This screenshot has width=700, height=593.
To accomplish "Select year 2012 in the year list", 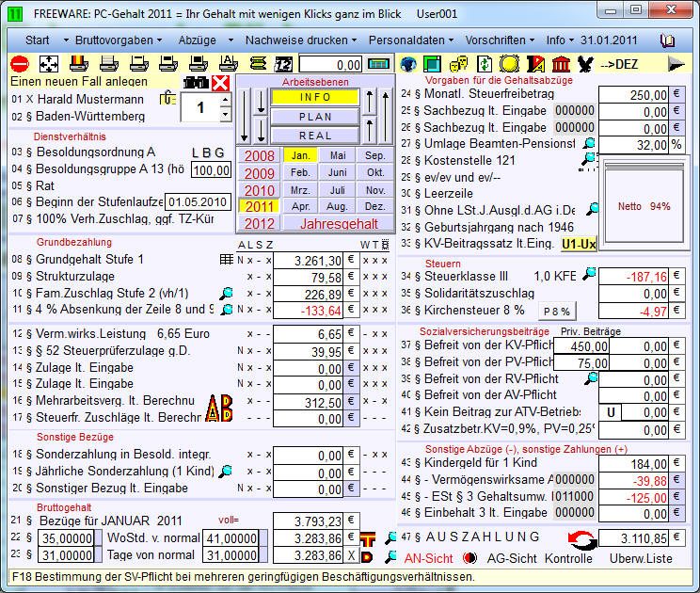I will (259, 224).
